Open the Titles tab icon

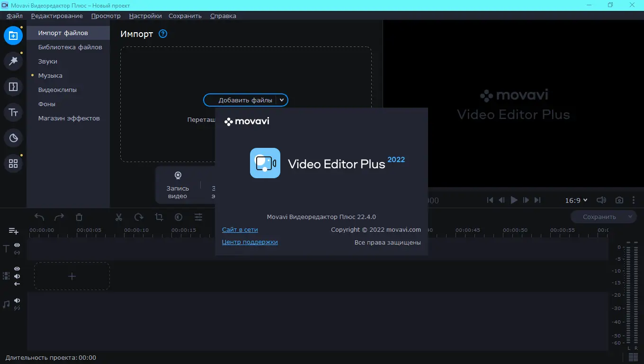tap(13, 112)
